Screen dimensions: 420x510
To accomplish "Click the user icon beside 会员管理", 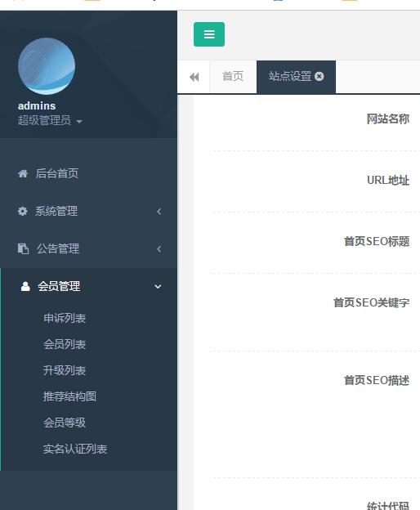I will click(x=25, y=287).
